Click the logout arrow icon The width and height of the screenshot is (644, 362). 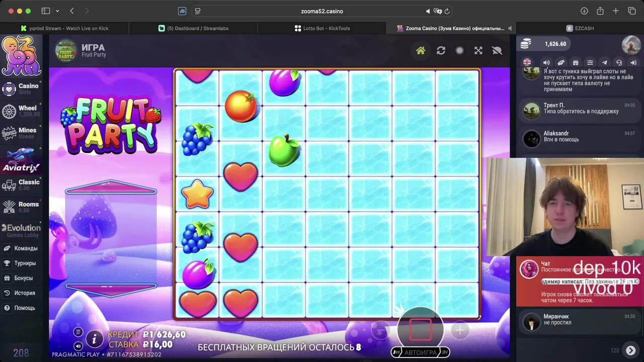click(x=633, y=62)
